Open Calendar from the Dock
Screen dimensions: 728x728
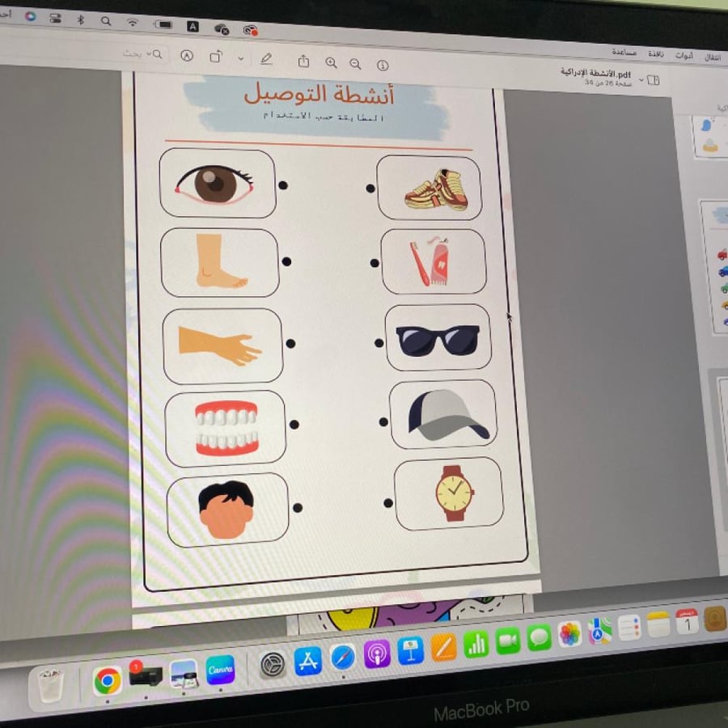(687, 622)
